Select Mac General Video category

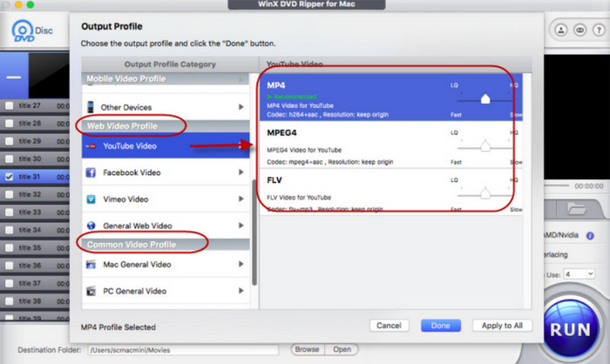pyautogui.click(x=166, y=265)
